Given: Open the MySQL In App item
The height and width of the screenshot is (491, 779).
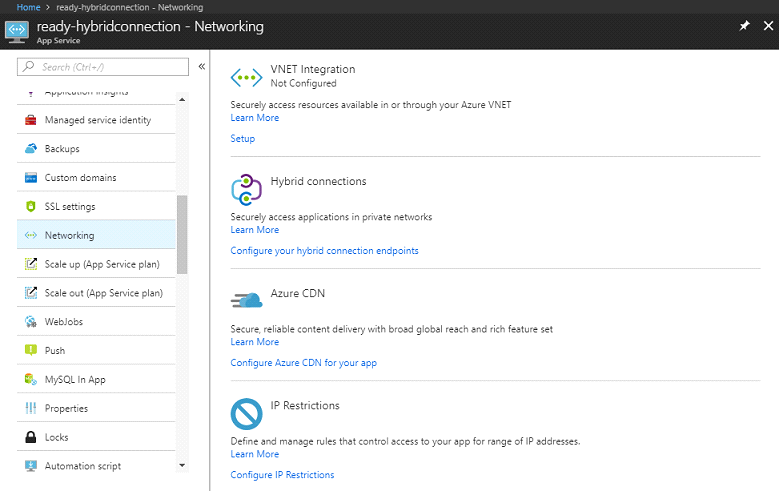Looking at the screenshot, I should (96, 379).
